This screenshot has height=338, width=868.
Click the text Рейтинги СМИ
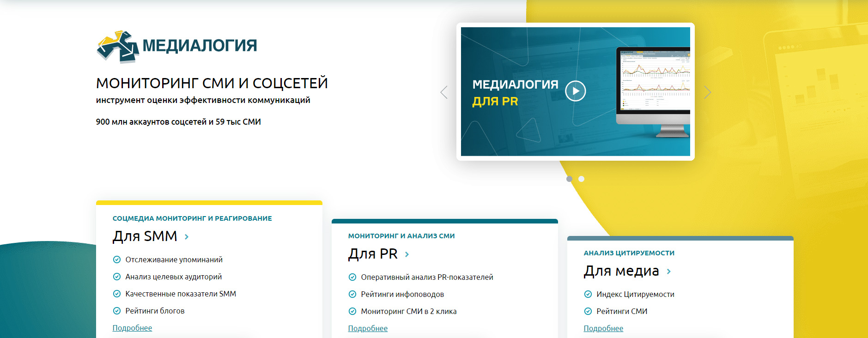[622, 311]
